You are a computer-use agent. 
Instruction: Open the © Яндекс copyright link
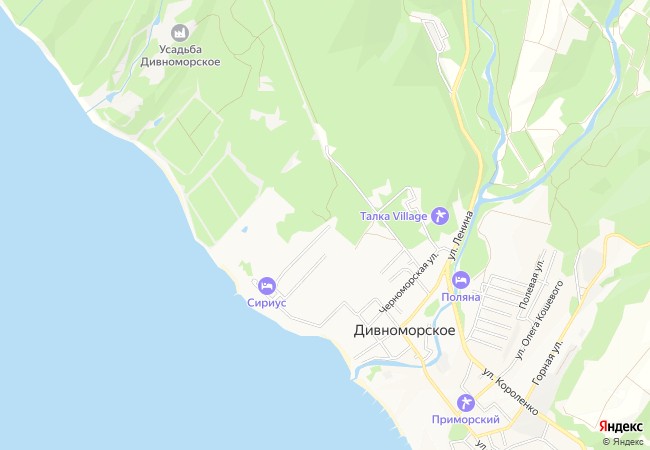tap(623, 442)
